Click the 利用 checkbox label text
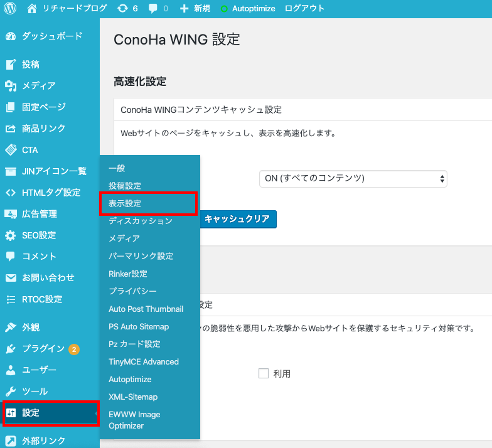Screen dimensions: 492x448 [282, 374]
